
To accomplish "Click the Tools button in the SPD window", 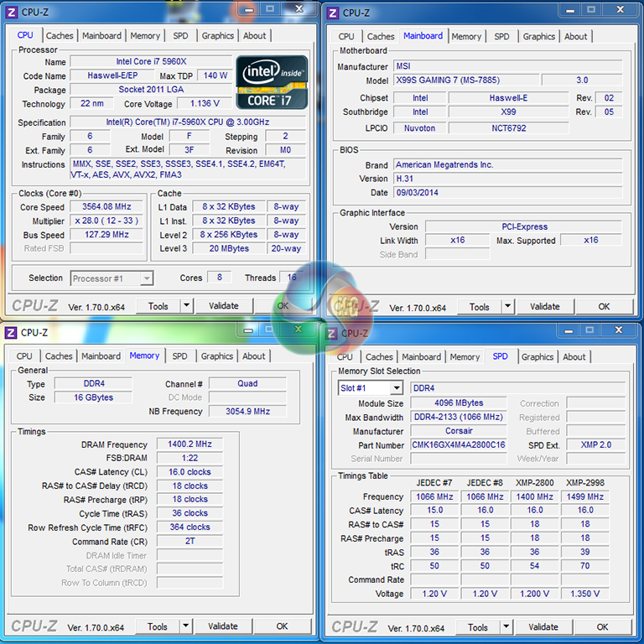I will (x=478, y=627).
